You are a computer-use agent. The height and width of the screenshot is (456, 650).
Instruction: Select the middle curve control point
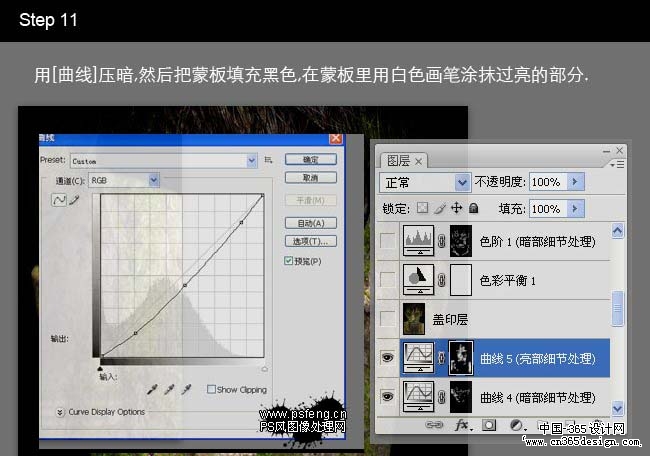[185, 285]
